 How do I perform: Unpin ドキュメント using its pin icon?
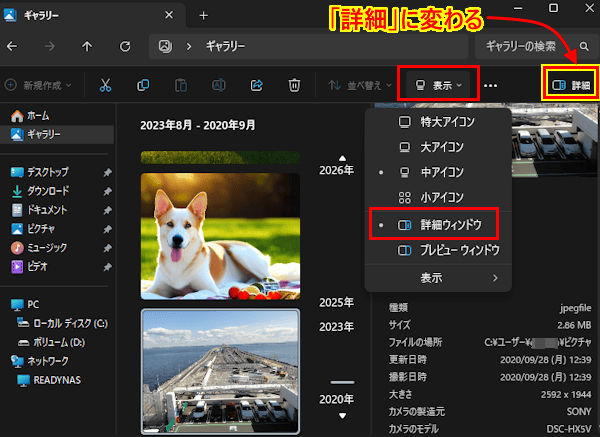click(108, 210)
